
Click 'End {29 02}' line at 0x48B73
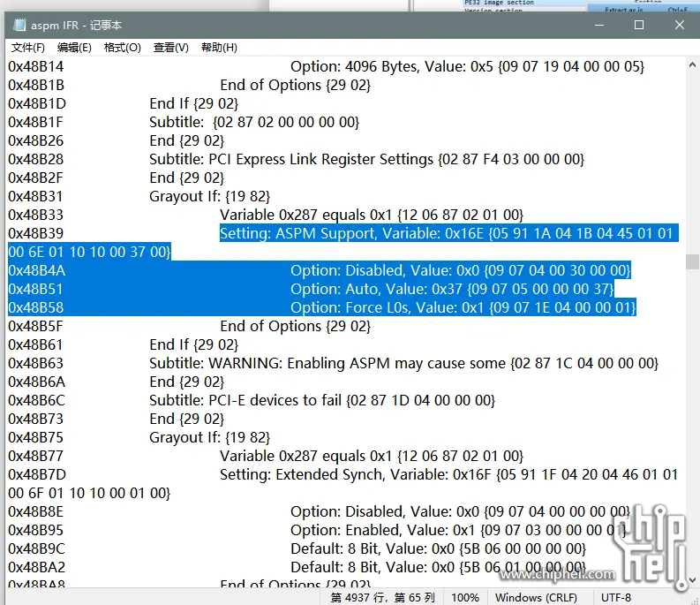(x=186, y=420)
